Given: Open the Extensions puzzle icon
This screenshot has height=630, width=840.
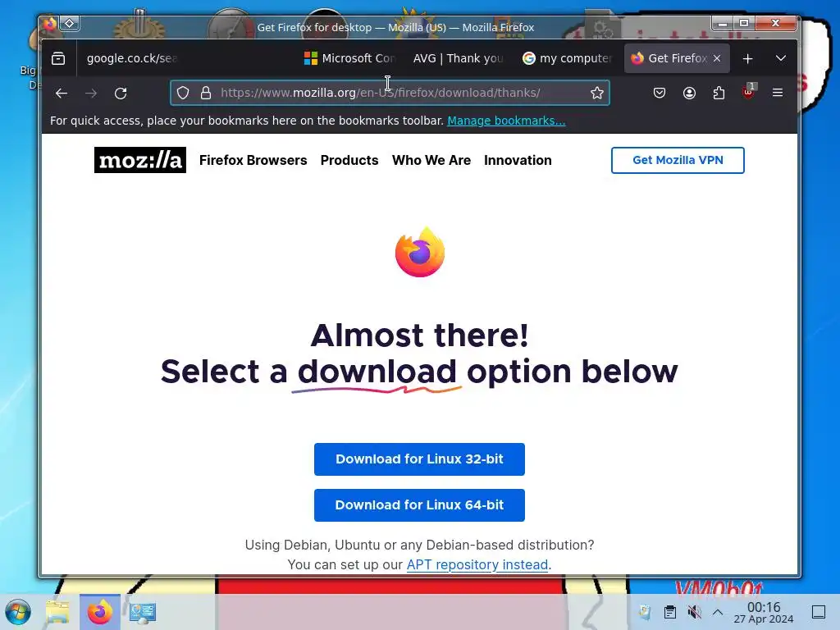Looking at the screenshot, I should pyautogui.click(x=719, y=93).
